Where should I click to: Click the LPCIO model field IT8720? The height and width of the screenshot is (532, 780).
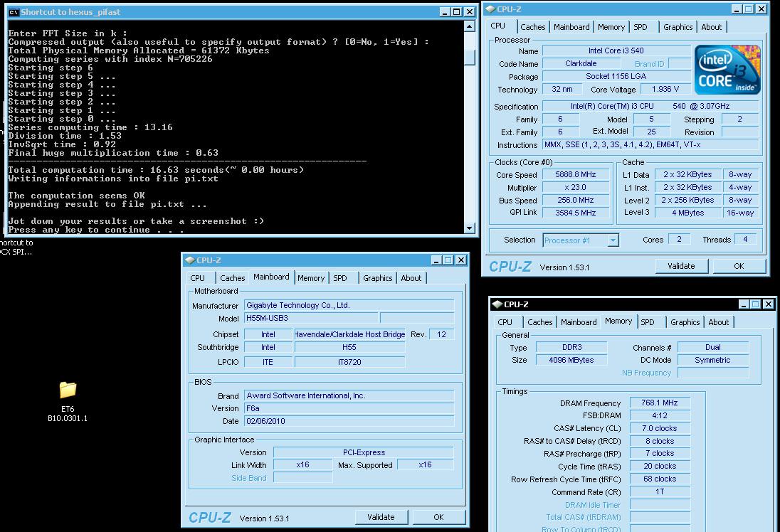(349, 363)
